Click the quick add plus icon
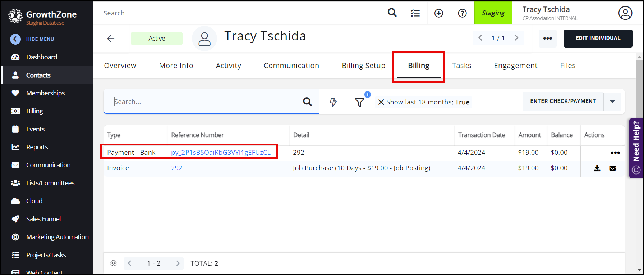 (439, 13)
